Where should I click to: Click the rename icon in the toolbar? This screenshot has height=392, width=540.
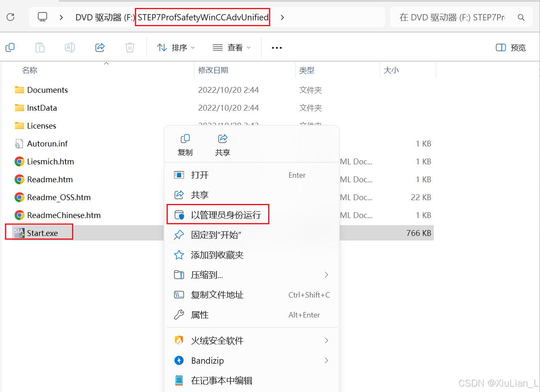[x=70, y=47]
